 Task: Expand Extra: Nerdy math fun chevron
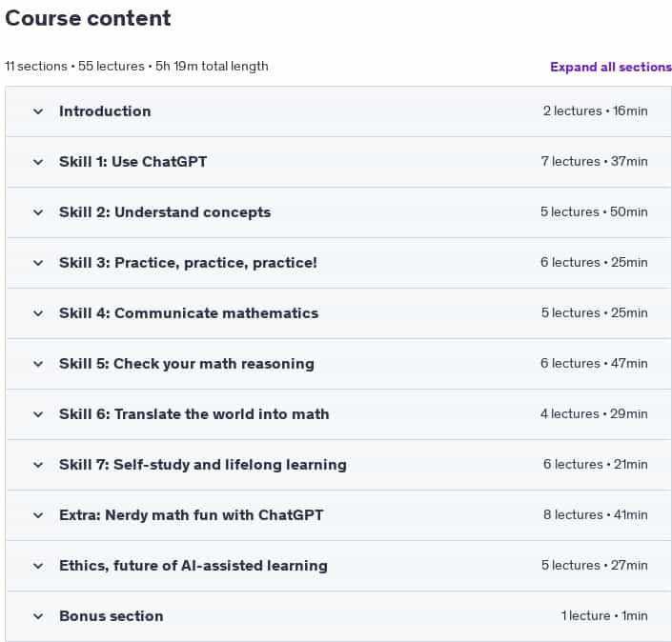point(38,515)
